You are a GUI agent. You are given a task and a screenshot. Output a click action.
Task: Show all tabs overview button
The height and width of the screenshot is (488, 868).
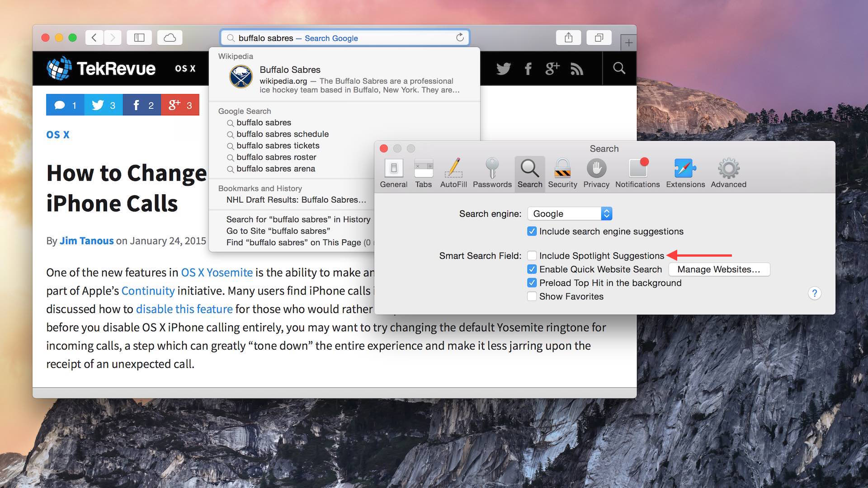pos(599,38)
